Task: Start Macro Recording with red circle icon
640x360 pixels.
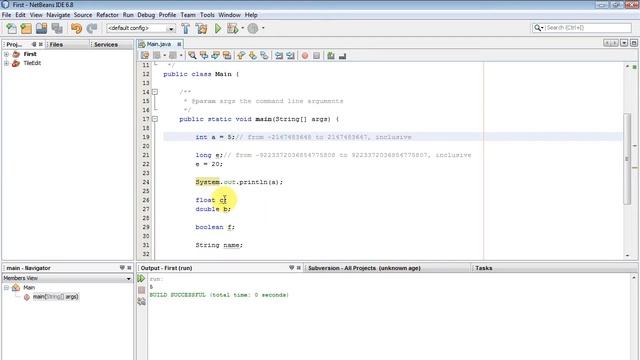Action: 305,56
